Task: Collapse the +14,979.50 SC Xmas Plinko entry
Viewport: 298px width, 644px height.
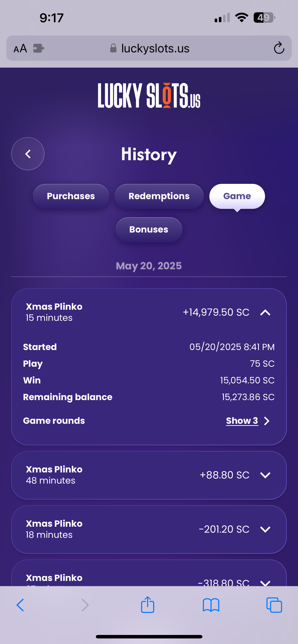Action: coord(265,312)
